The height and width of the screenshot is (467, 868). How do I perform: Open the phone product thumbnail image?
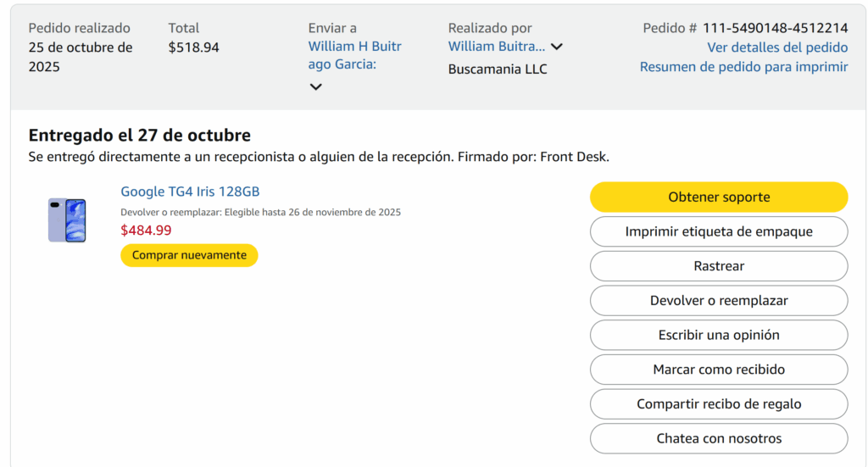(x=67, y=220)
